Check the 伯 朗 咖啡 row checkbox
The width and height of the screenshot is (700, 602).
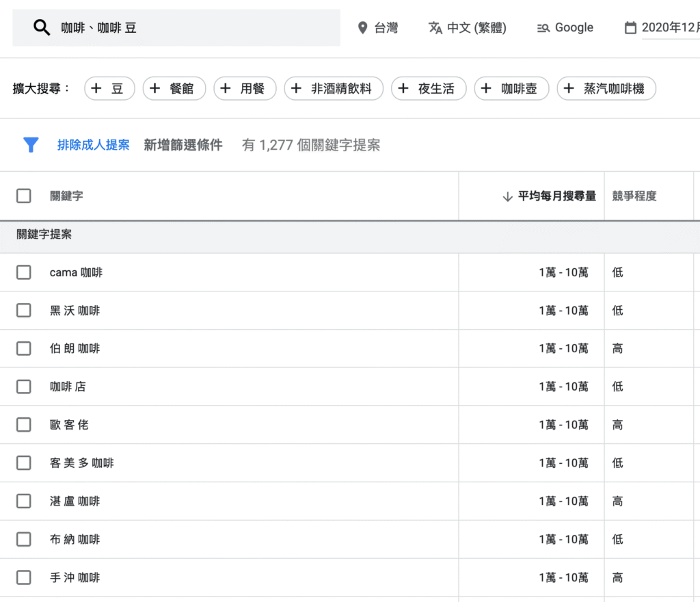tap(24, 348)
